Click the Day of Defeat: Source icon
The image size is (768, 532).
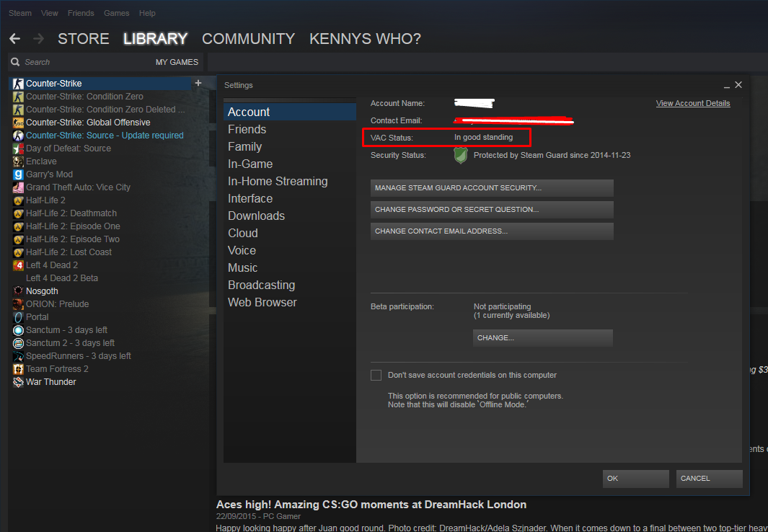pos(18,148)
